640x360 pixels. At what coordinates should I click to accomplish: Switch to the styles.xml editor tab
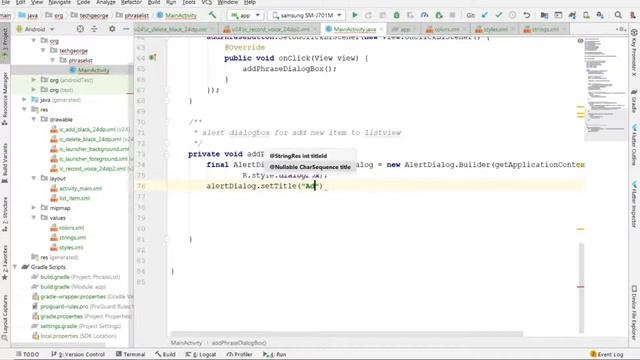point(493,29)
